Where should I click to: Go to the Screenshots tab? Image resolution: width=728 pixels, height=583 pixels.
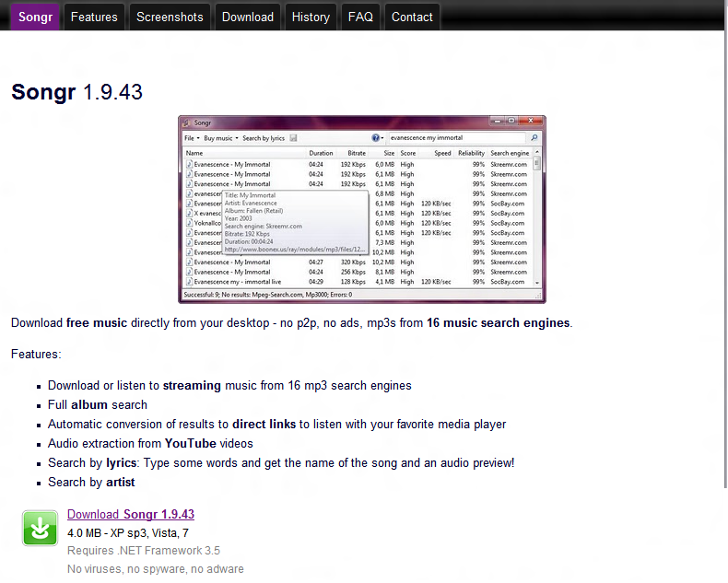[x=170, y=17]
